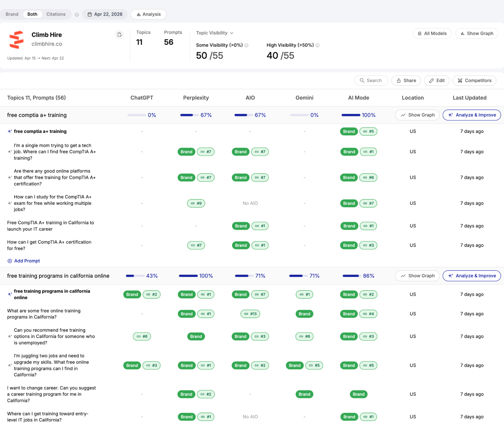Switch to the Citations view
The height and width of the screenshot is (428, 504).
pyautogui.click(x=56, y=14)
